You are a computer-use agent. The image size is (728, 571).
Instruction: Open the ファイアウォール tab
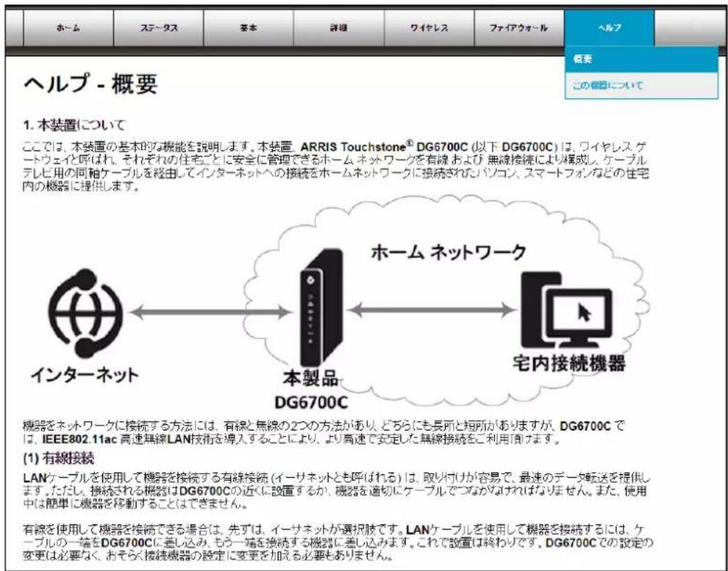[519, 29]
